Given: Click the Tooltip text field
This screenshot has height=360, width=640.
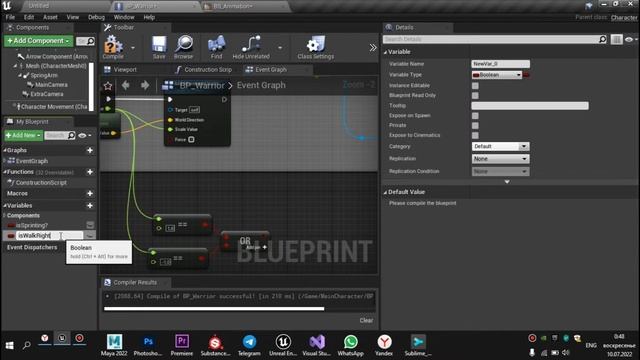Looking at the screenshot, I should tap(530, 106).
